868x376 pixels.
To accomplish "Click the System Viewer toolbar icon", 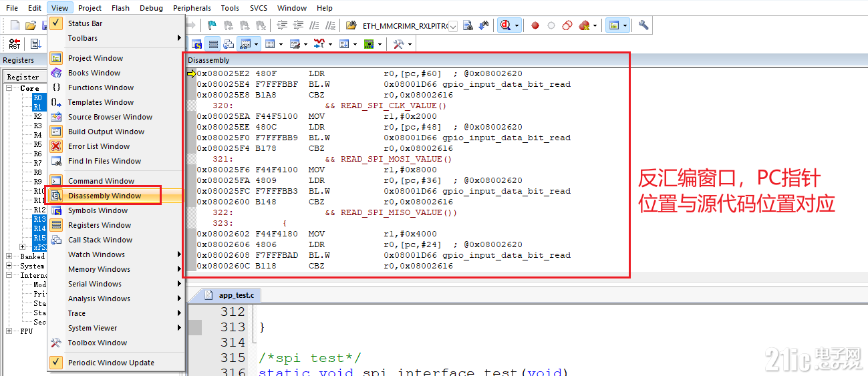I will point(368,44).
